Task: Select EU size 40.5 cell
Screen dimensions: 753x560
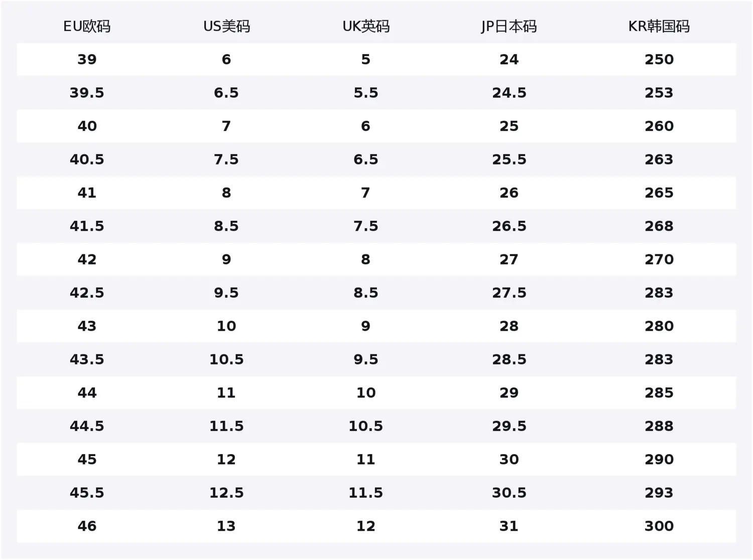Action: pos(87,160)
